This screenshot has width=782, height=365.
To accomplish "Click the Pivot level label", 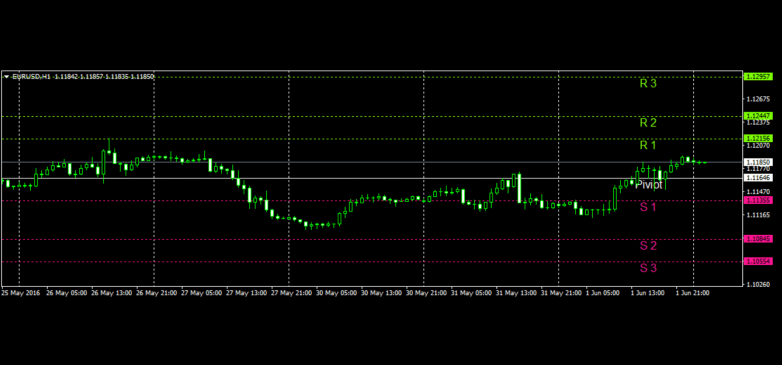I will 649,185.
